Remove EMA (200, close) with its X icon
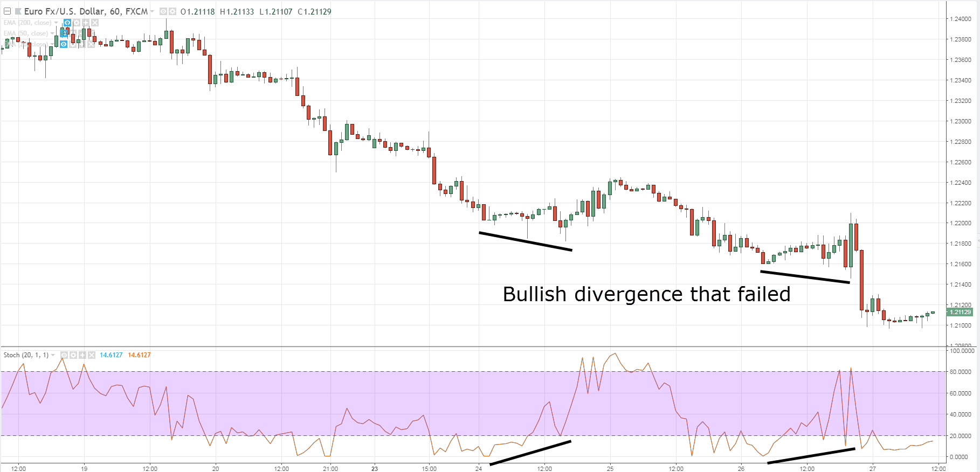This screenshot has height=472, width=980. [95, 23]
